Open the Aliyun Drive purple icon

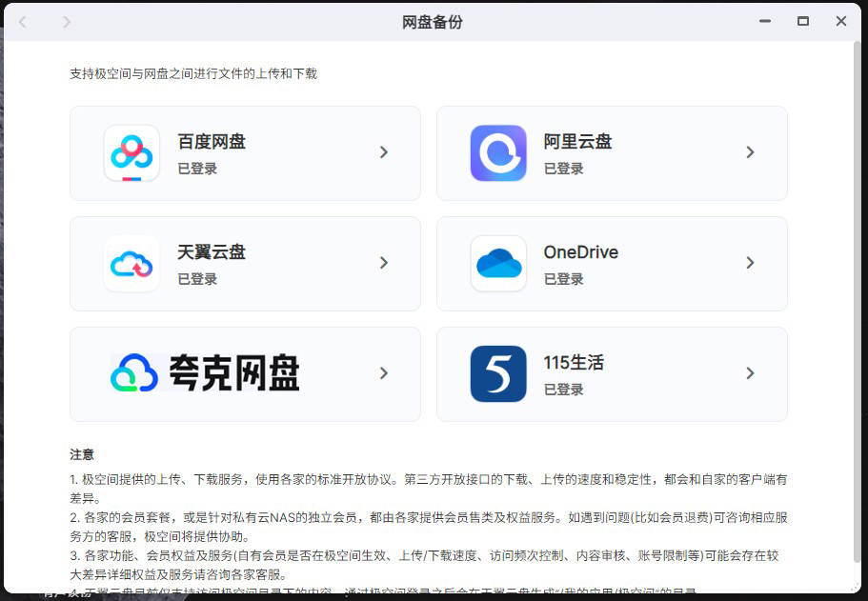click(498, 153)
